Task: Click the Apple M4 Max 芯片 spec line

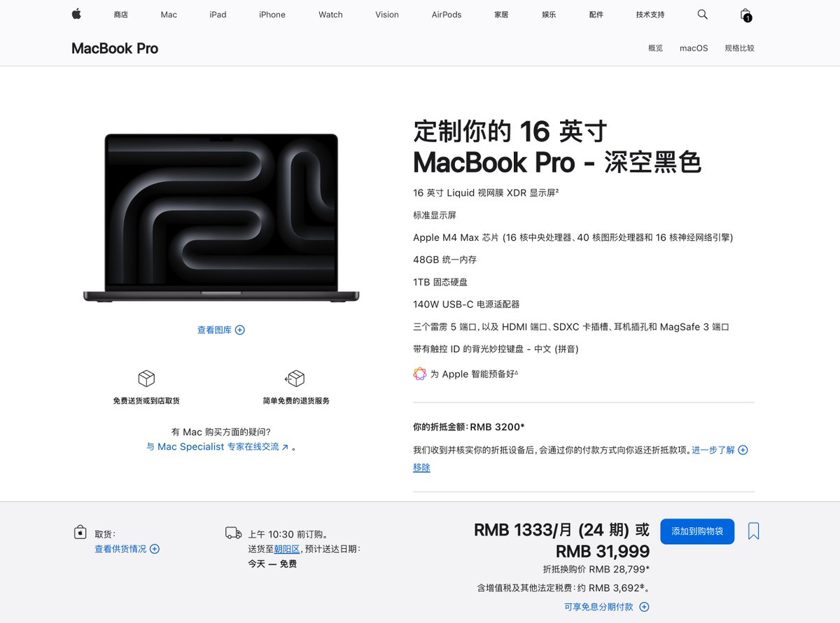Action: click(573, 237)
